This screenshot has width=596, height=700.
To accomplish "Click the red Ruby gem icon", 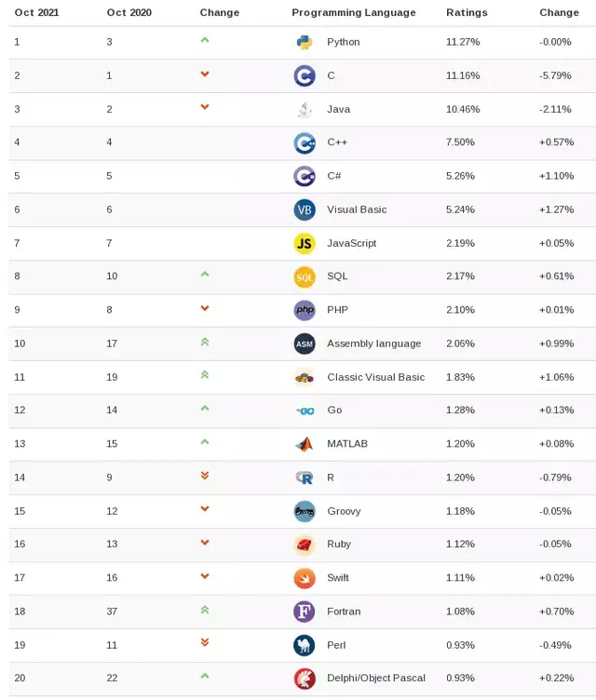I will click(305, 545).
